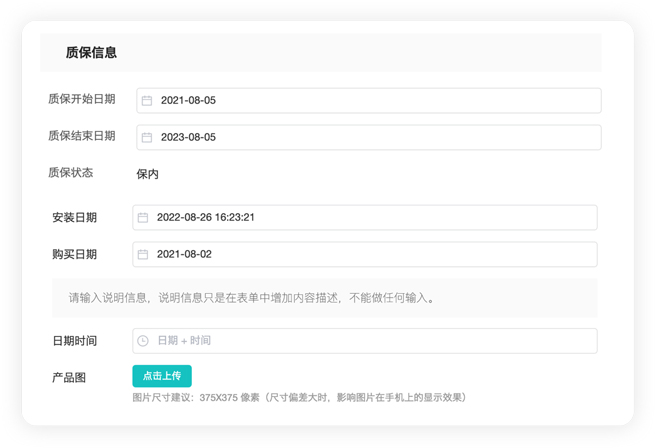The image size is (655, 448).
Task: Click calendar icon in 质保结束日期 field
Action: click(x=147, y=137)
